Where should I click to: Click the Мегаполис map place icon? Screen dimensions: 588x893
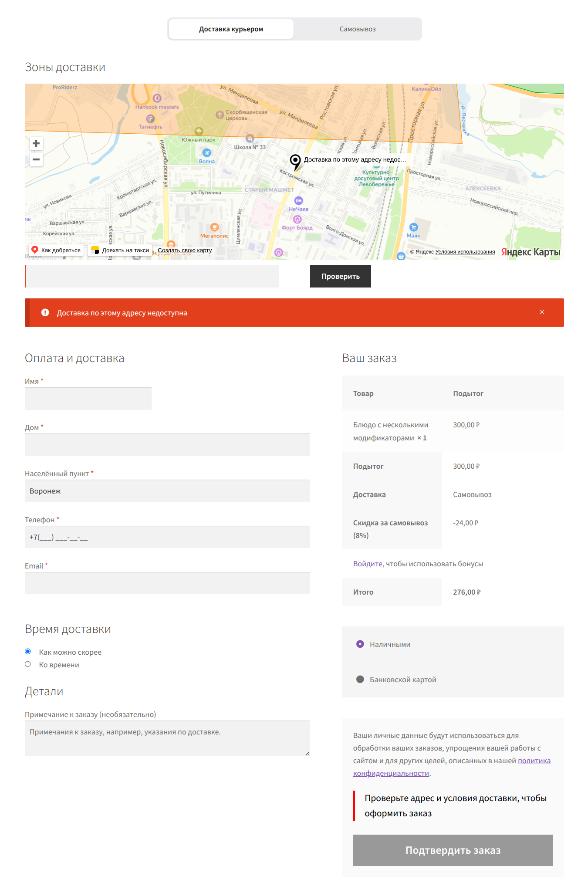pos(214,227)
